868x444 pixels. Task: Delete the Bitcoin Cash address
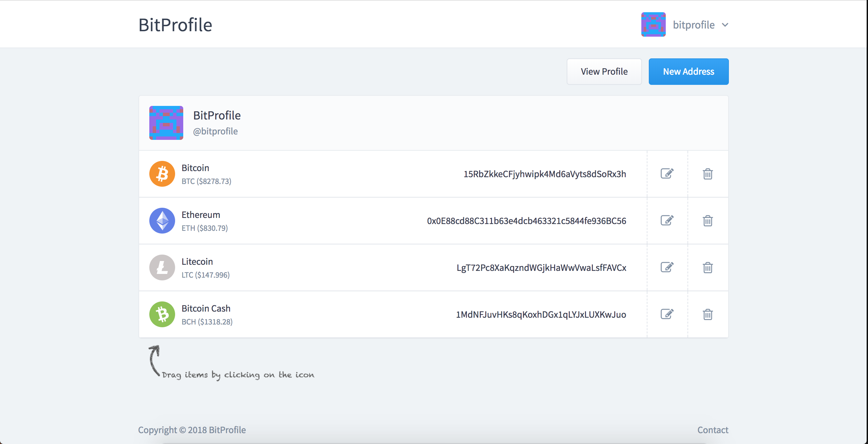point(707,314)
